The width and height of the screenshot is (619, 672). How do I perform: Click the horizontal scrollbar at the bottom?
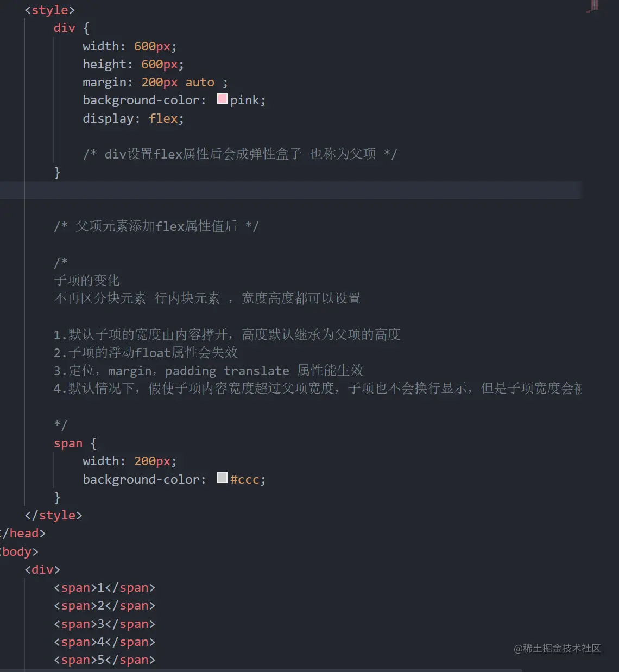click(261, 670)
